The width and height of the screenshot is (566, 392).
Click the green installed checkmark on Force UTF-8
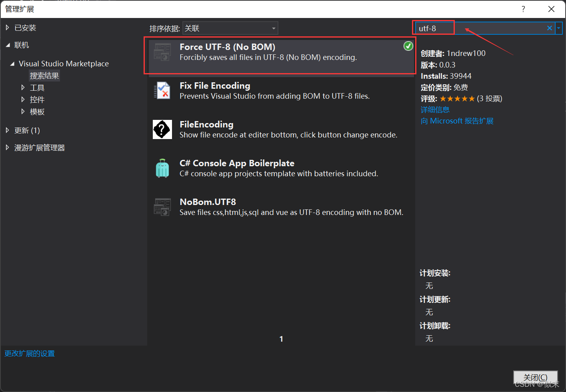click(x=408, y=46)
